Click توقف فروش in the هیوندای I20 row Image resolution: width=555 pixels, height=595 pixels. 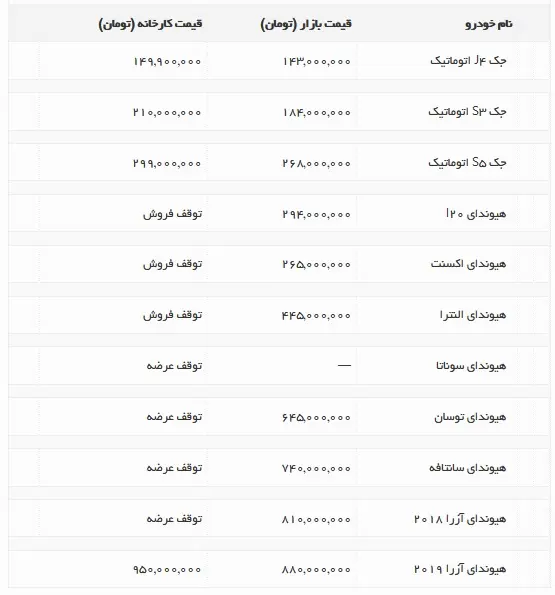(x=173, y=214)
